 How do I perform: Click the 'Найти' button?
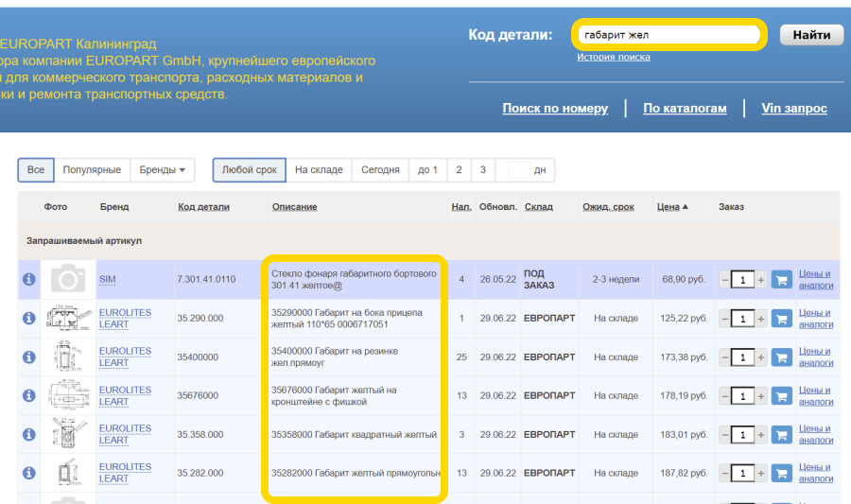tap(811, 35)
